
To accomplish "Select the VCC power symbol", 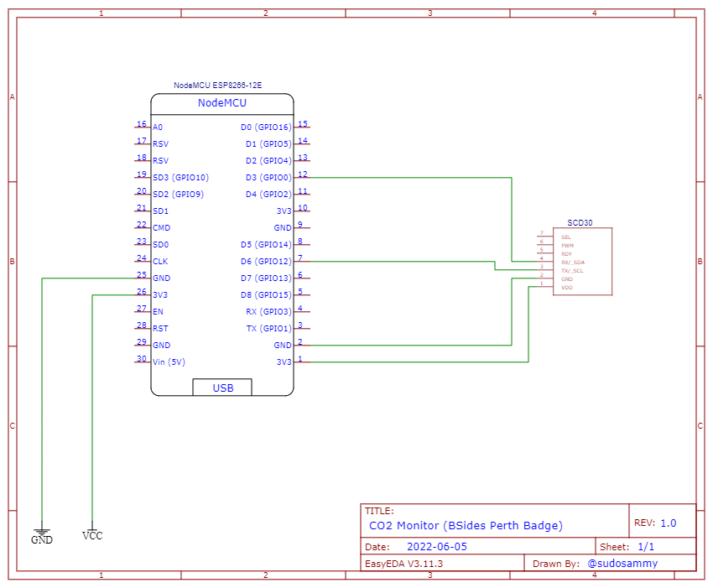I will tap(92, 533).
